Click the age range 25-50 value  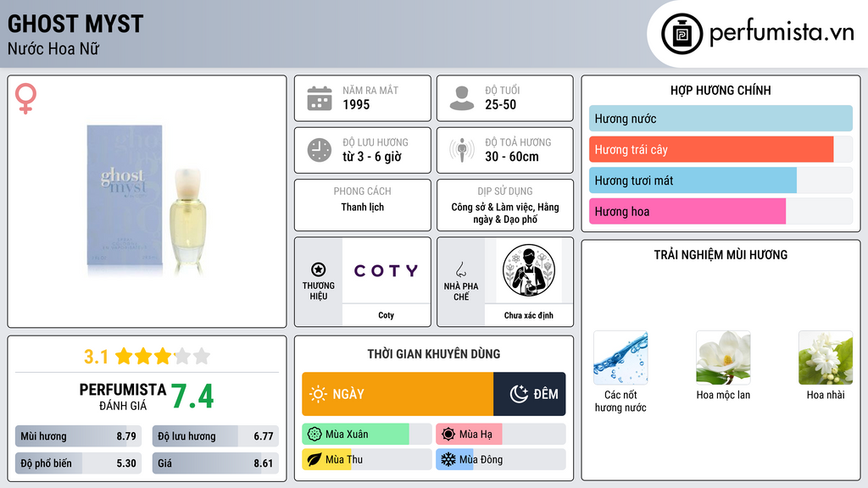[500, 104]
